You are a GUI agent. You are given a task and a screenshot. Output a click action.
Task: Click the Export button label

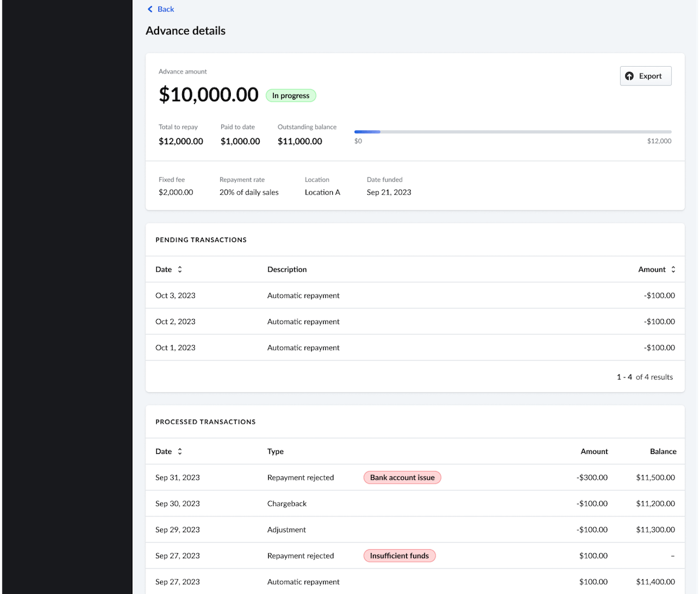(x=650, y=76)
